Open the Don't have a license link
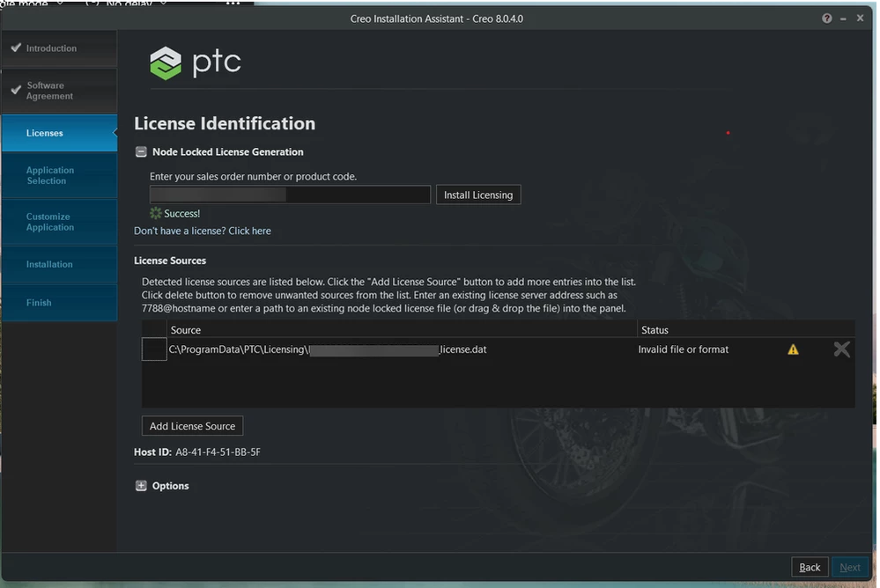880x588 pixels. point(202,231)
